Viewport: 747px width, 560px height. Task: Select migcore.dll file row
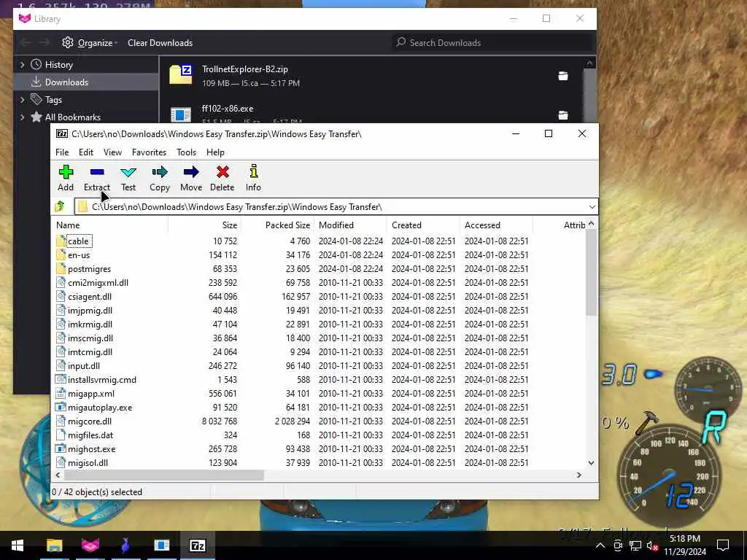pyautogui.click(x=320, y=421)
